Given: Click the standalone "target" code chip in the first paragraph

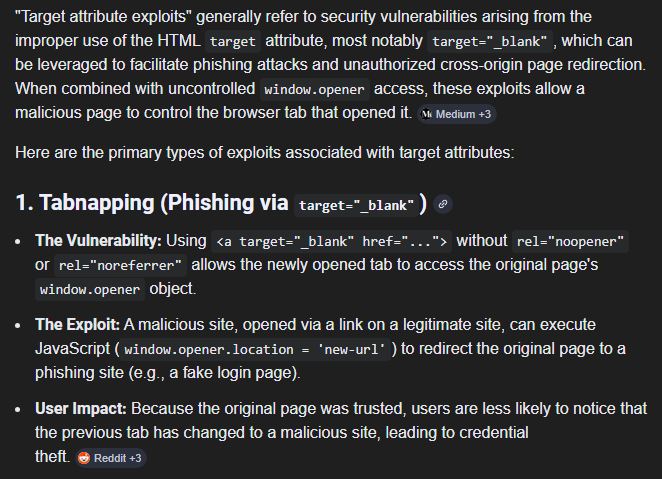Looking at the screenshot, I should [232, 42].
